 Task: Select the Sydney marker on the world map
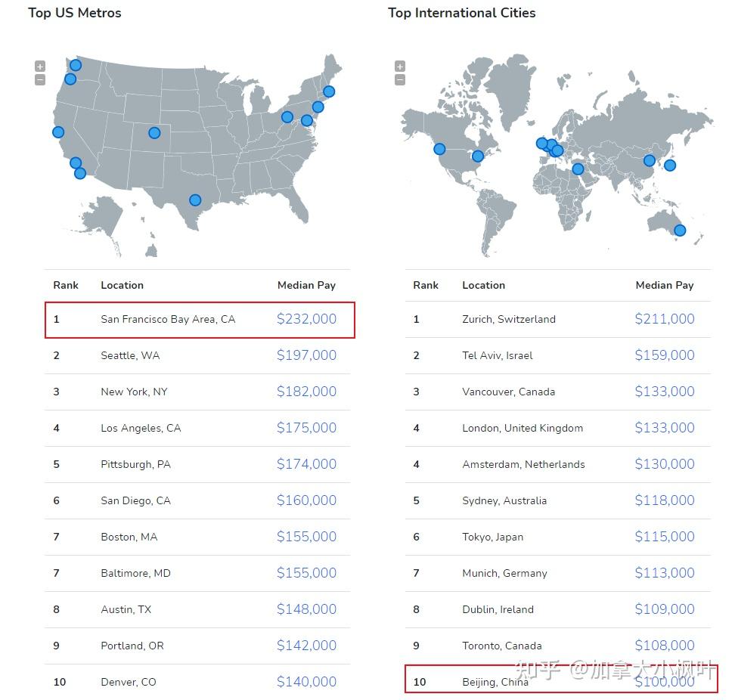(x=679, y=231)
